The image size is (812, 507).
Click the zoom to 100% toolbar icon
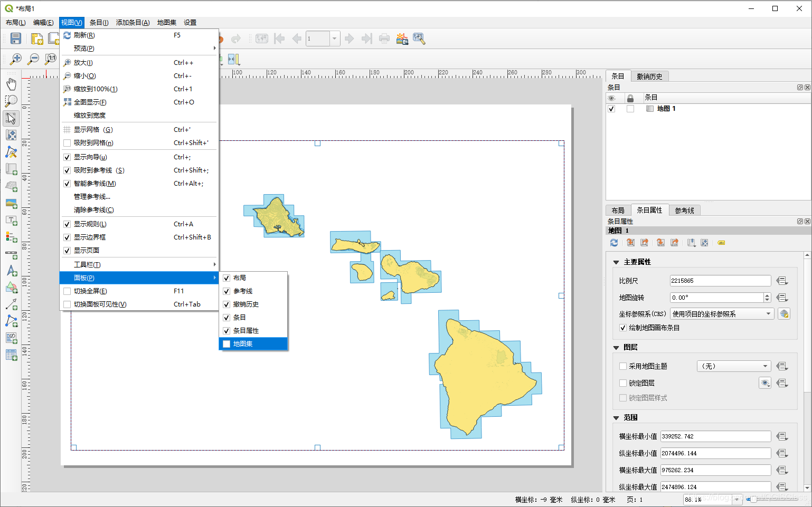pos(51,59)
